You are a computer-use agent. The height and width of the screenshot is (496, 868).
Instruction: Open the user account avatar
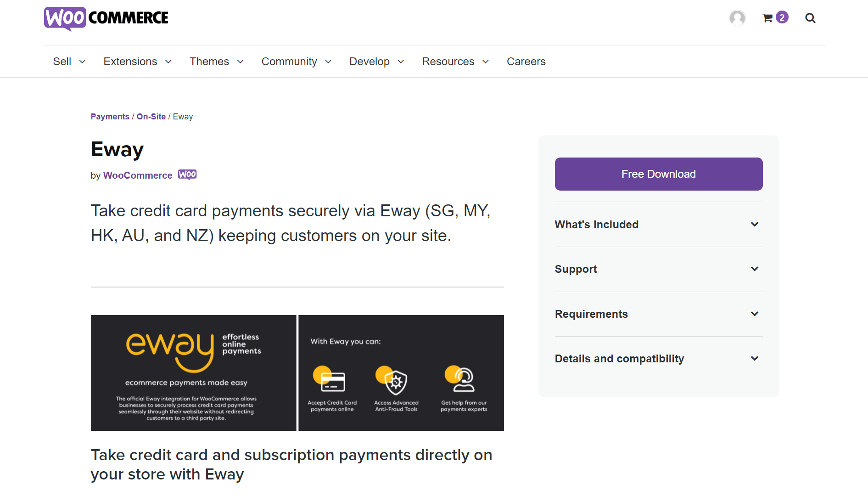(737, 18)
